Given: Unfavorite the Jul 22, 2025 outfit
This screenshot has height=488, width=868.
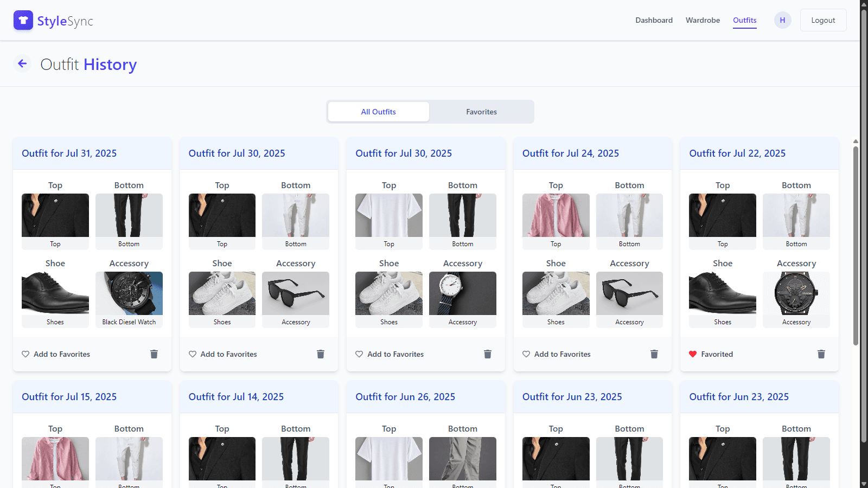Looking at the screenshot, I should (x=711, y=354).
